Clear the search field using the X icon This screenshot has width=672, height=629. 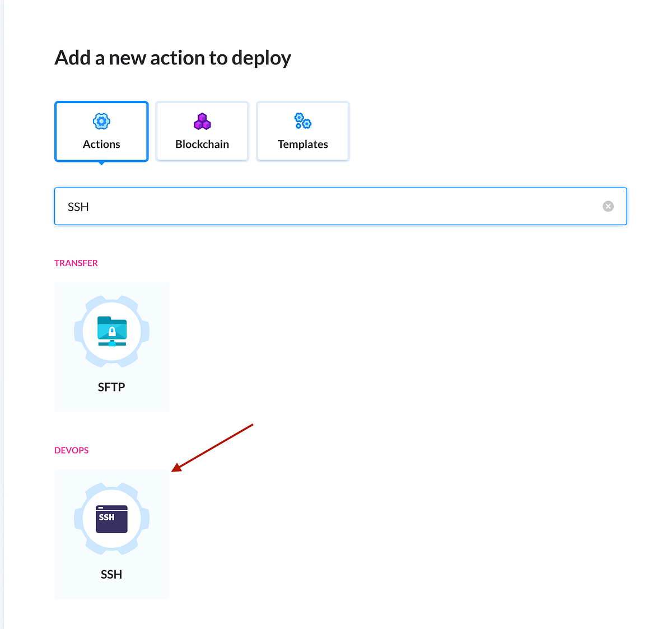pos(608,206)
